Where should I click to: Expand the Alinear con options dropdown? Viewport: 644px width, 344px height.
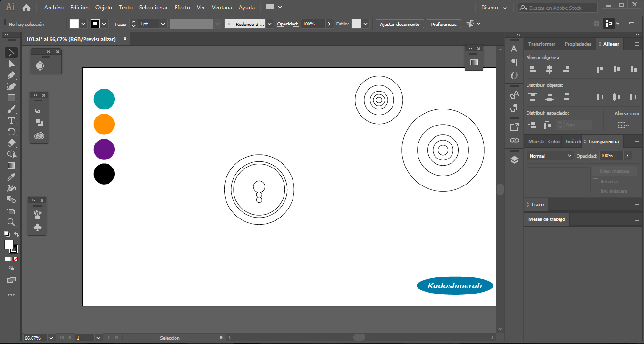click(623, 126)
